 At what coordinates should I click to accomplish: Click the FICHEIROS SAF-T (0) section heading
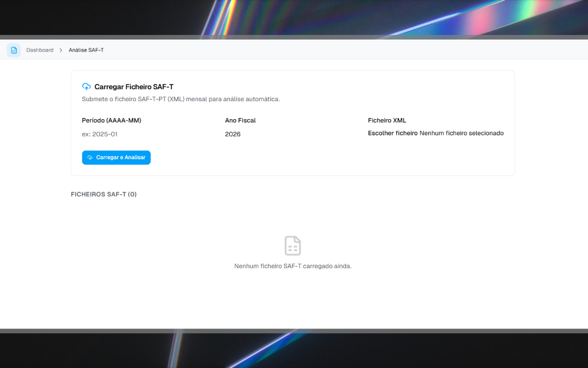click(103, 194)
